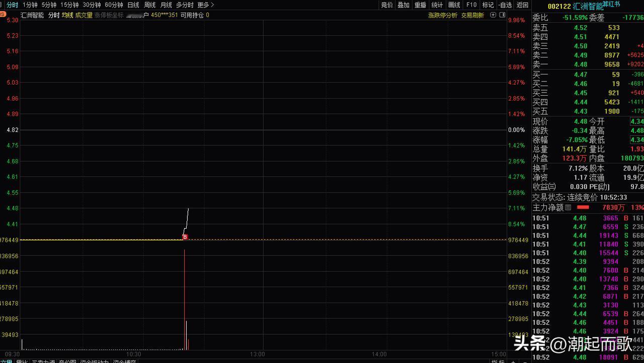Viewport: 644px width, 363px height.
Task: Switch to the 分时 chart tab
Action: [12, 5]
